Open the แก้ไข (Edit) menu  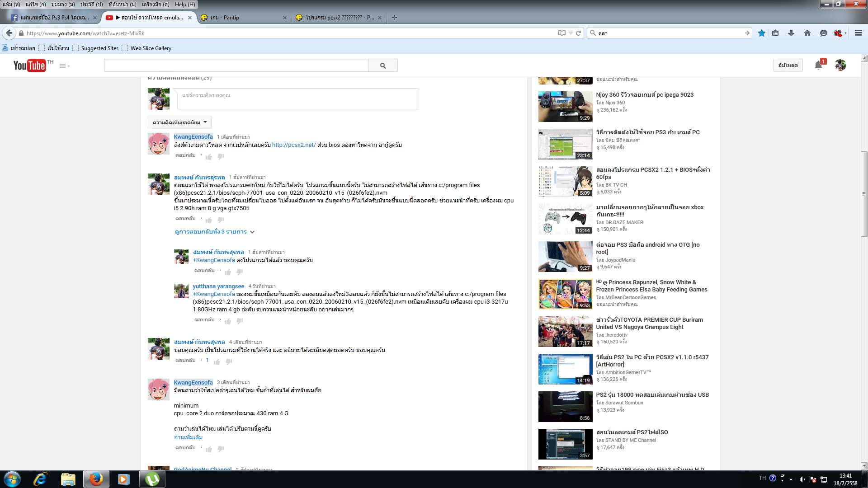point(36,4)
